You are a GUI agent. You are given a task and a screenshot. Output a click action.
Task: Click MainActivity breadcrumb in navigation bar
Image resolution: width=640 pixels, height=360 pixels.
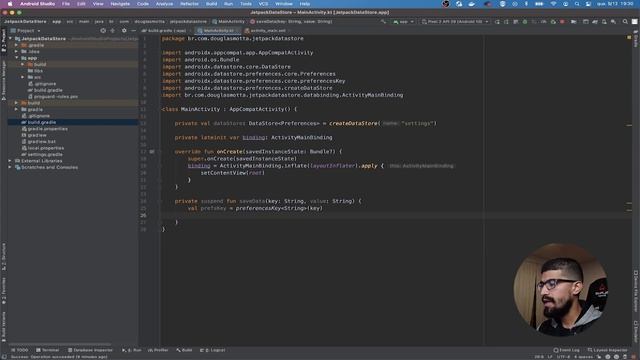tap(229, 22)
